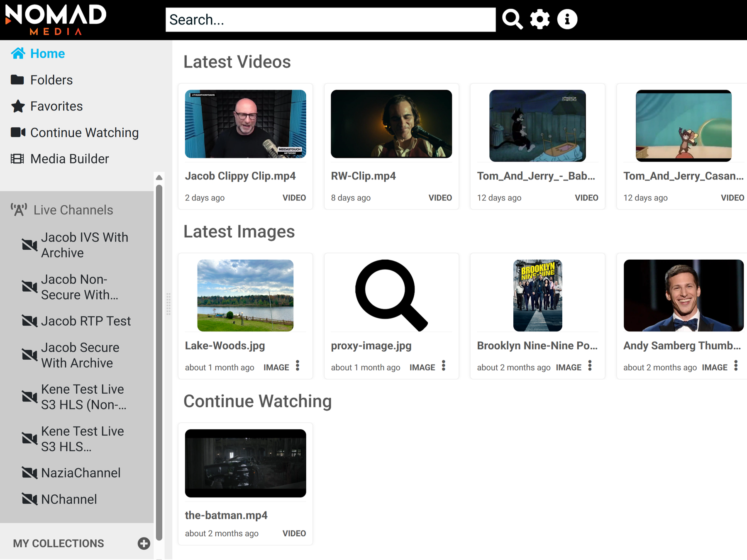Click the sidebar scroll up arrow

point(159,178)
